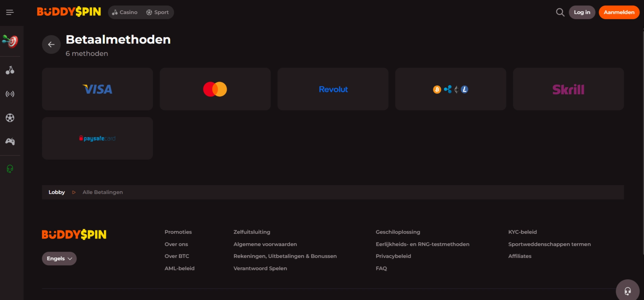Click the '6 methoden' count text
The height and width of the screenshot is (300, 644).
[x=87, y=53]
